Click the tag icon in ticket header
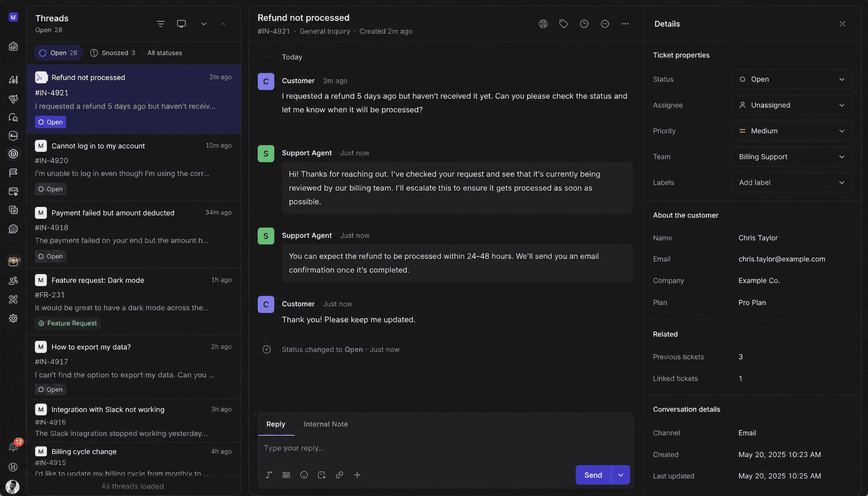The height and width of the screenshot is (496, 868). coord(564,24)
